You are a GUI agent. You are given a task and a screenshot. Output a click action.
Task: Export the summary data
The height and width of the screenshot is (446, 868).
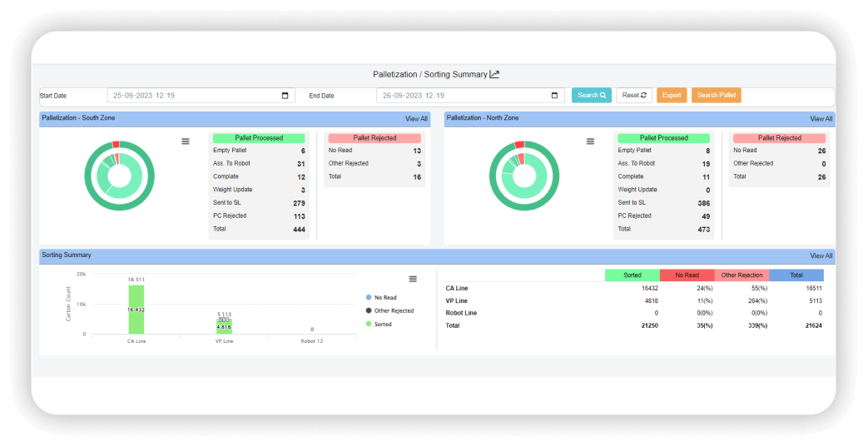pos(672,96)
